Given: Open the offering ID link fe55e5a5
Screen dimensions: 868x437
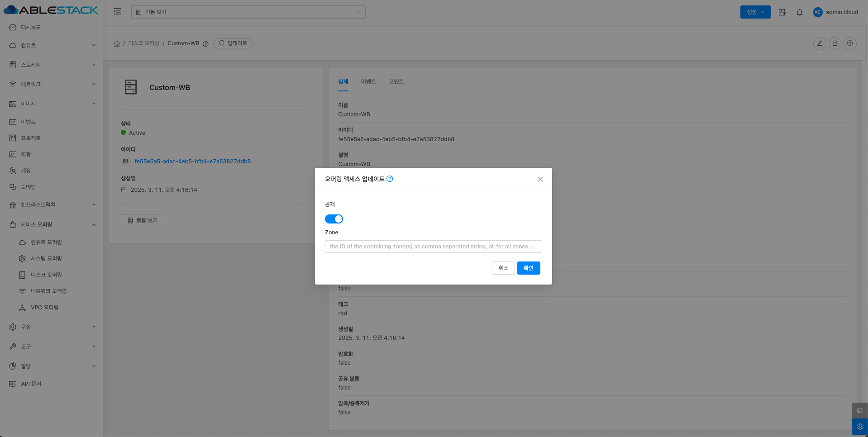Looking at the screenshot, I should (x=193, y=161).
